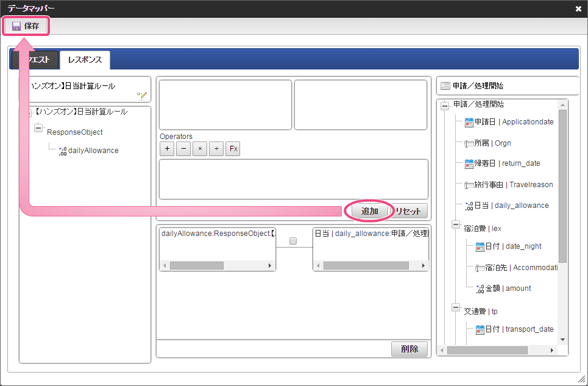Screen dimensions: 588x386
Task: Close the データマッパー dialog
Action: [578, 9]
